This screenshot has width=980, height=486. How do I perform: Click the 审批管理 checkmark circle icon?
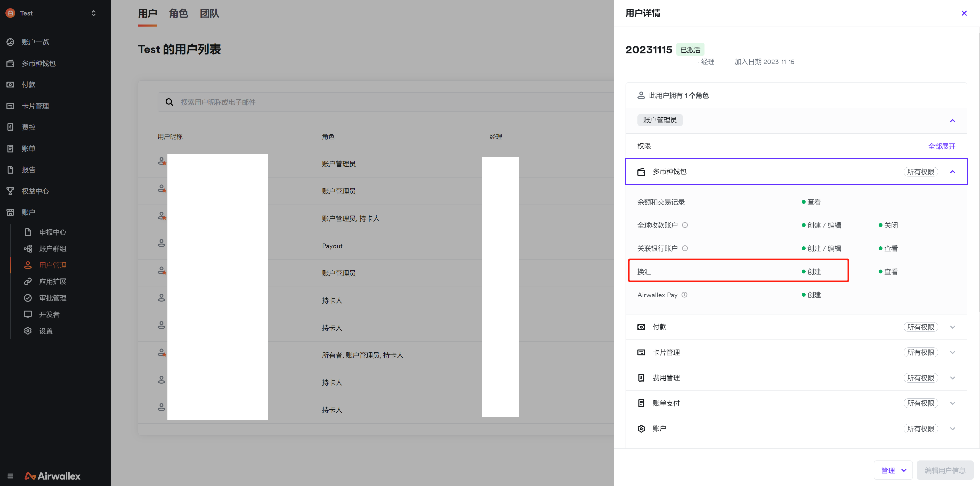click(x=28, y=298)
